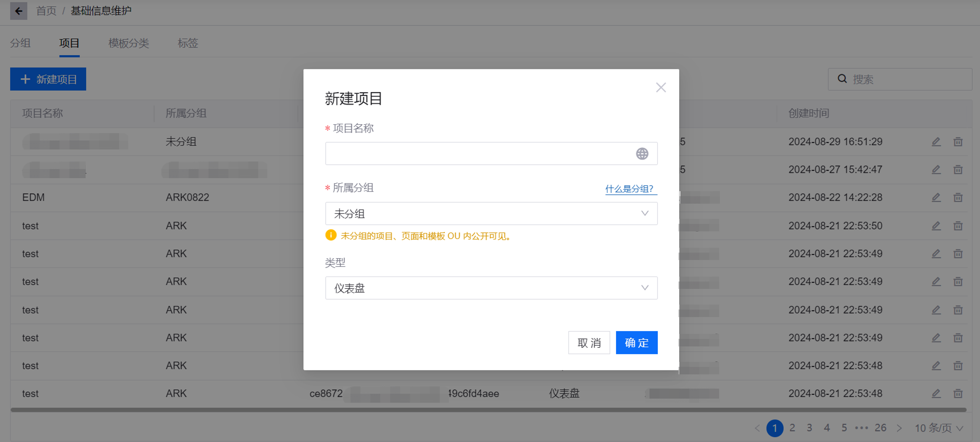
Task: Click delete icon on last row 22:53:48
Action: [x=958, y=394]
